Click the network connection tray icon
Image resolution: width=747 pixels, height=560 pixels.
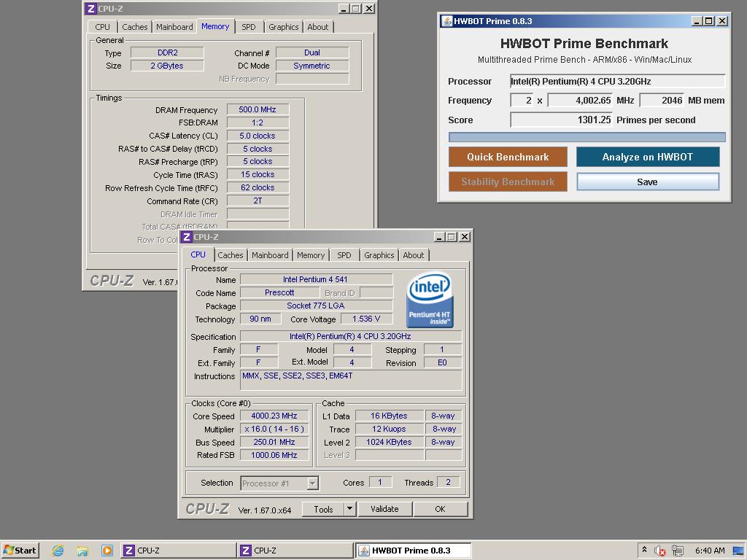tap(678, 551)
